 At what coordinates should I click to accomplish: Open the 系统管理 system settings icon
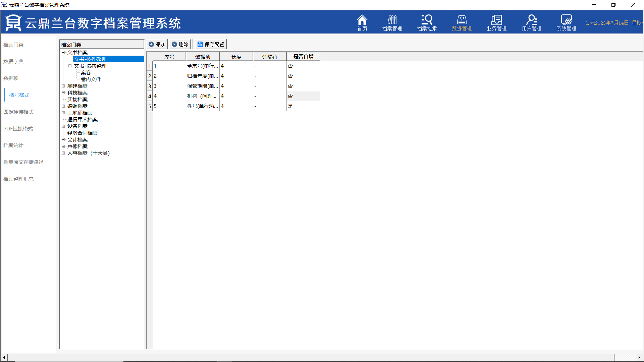tap(566, 23)
